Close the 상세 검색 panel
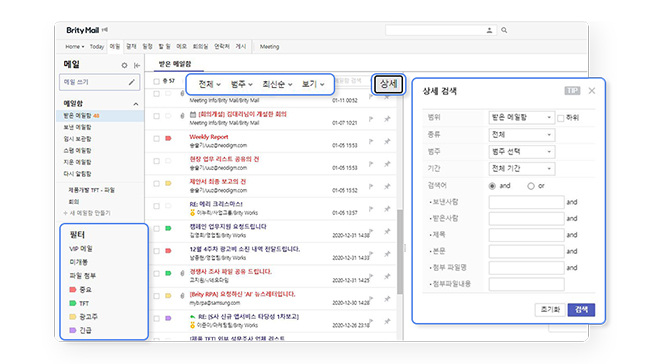Image resolution: width=646 pixels, height=364 pixels. click(x=592, y=91)
